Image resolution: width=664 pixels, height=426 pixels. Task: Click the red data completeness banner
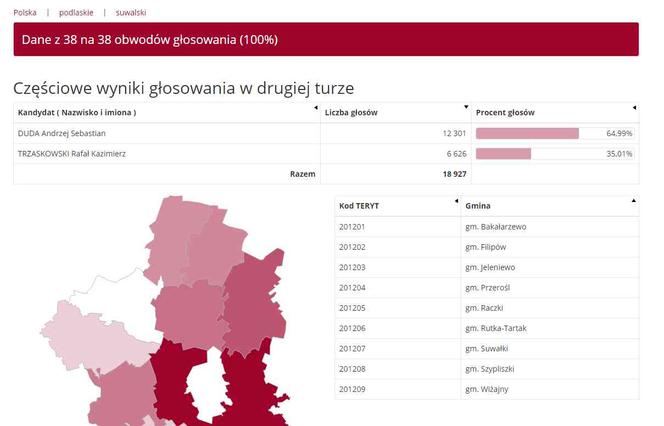[326, 39]
